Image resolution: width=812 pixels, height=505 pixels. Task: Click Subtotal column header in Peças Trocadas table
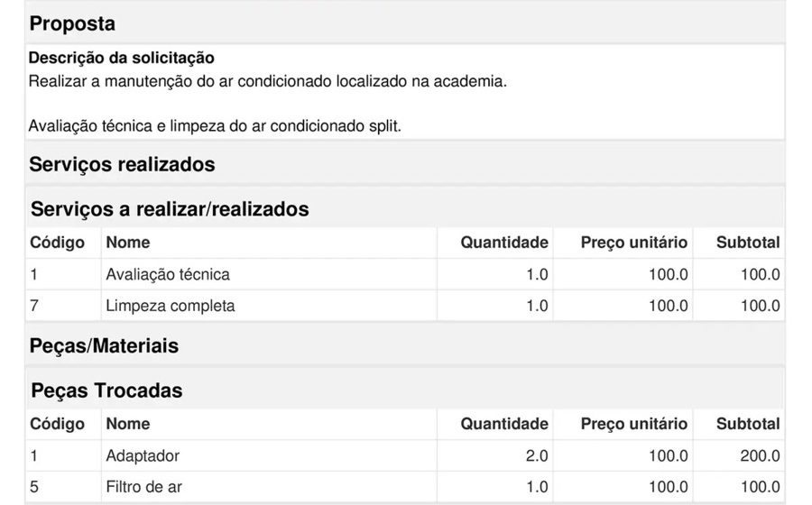tap(747, 424)
